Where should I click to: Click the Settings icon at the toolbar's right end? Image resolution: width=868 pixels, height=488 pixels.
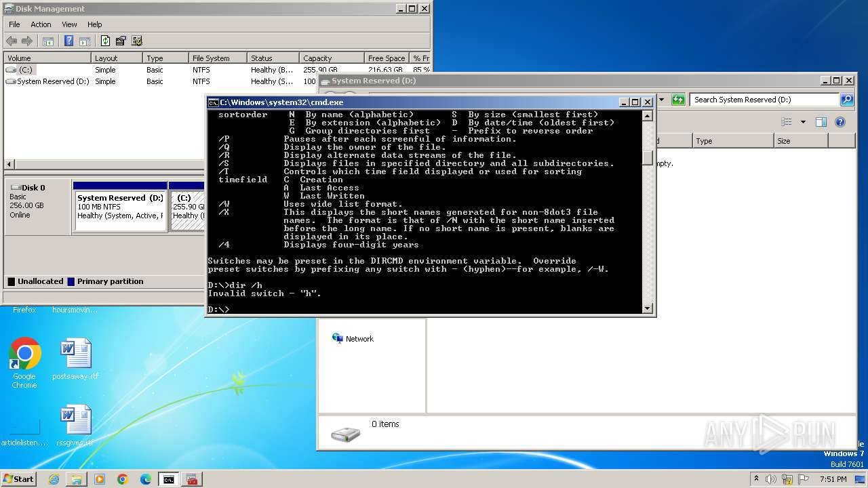pyautogui.click(x=137, y=41)
